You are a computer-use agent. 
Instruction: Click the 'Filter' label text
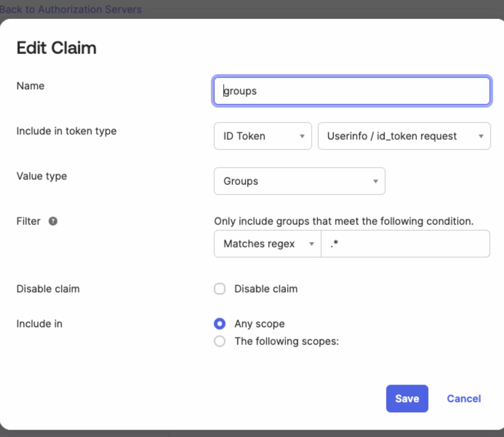point(28,221)
